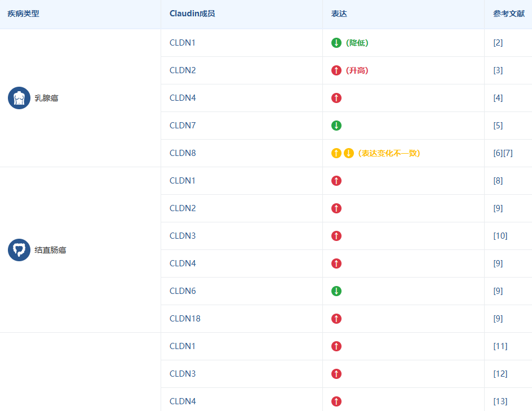Click the 疾病类型 column header
532x411 pixels.
(24, 14)
